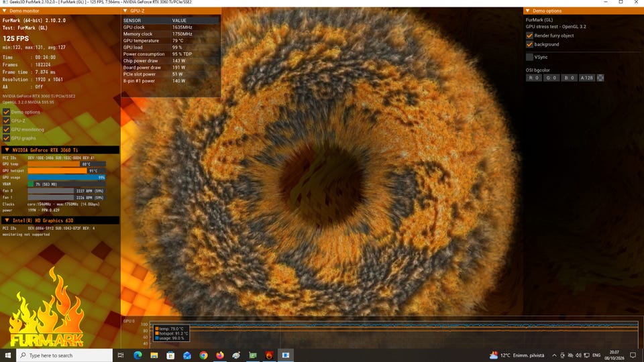Click OSI bgcolor B 0 field
Viewport: 644px width, 362px height.
pos(569,78)
